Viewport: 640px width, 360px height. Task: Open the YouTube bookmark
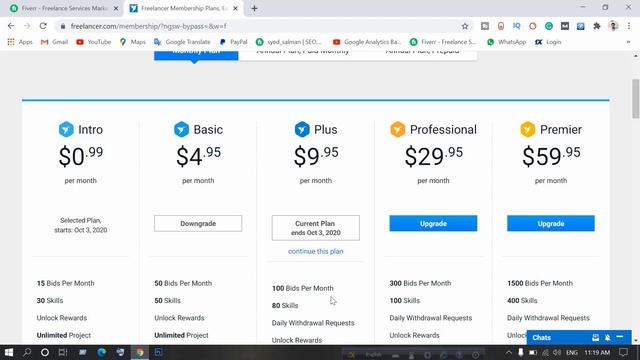(x=93, y=42)
